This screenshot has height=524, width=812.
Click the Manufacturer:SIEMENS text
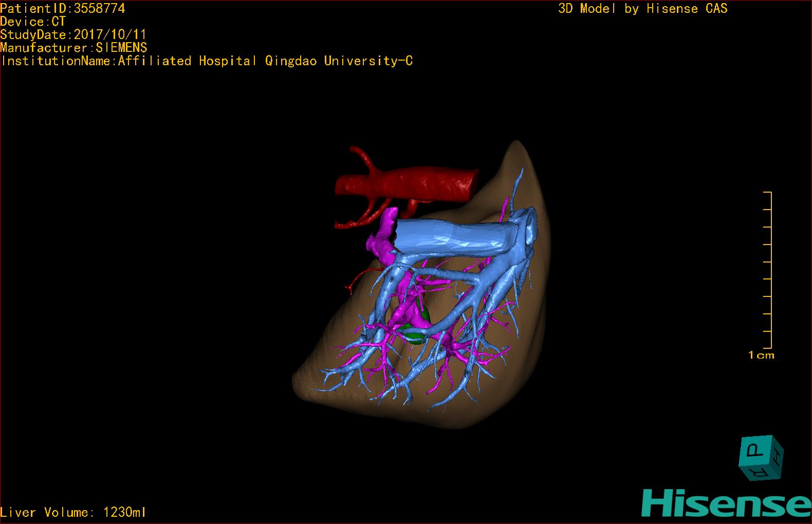pos(74,48)
